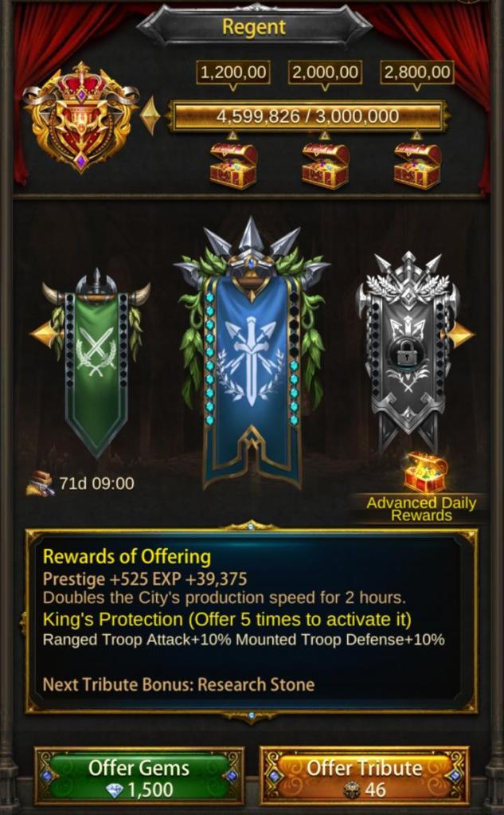Tap the Regent title header
The height and width of the screenshot is (815, 504).
pyautogui.click(x=254, y=26)
